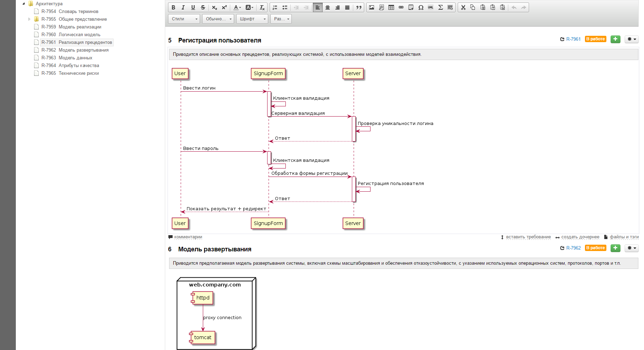The width and height of the screenshot is (644, 350).
Task: Open the R-7962 requirement link
Action: (573, 248)
